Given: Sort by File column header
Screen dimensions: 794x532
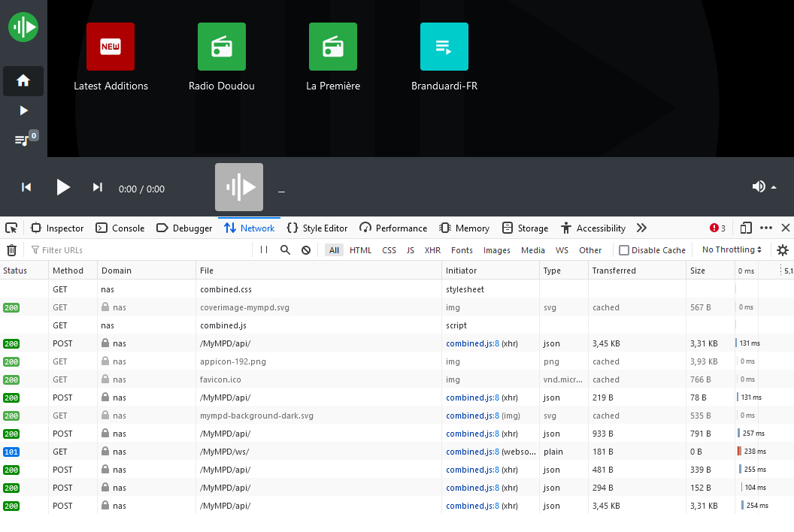Looking at the screenshot, I should click(x=319, y=271).
